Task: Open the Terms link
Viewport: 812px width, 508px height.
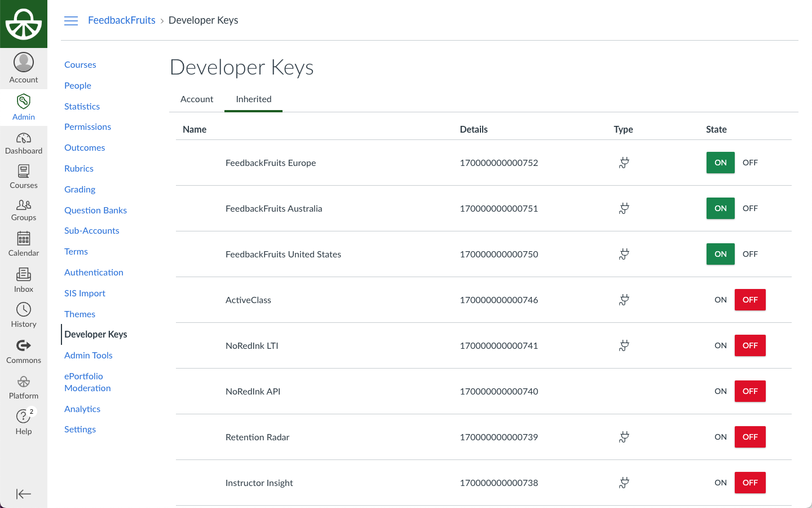Action: 76,251
